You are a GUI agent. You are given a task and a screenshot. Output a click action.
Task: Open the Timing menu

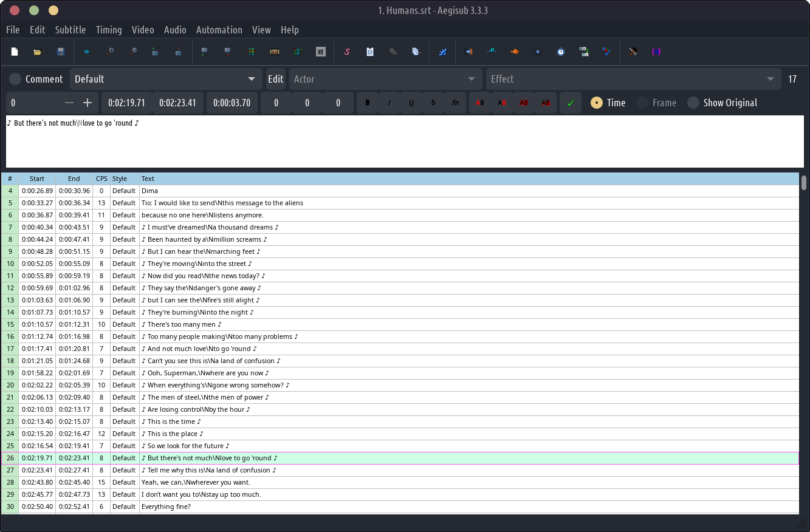pyautogui.click(x=109, y=30)
